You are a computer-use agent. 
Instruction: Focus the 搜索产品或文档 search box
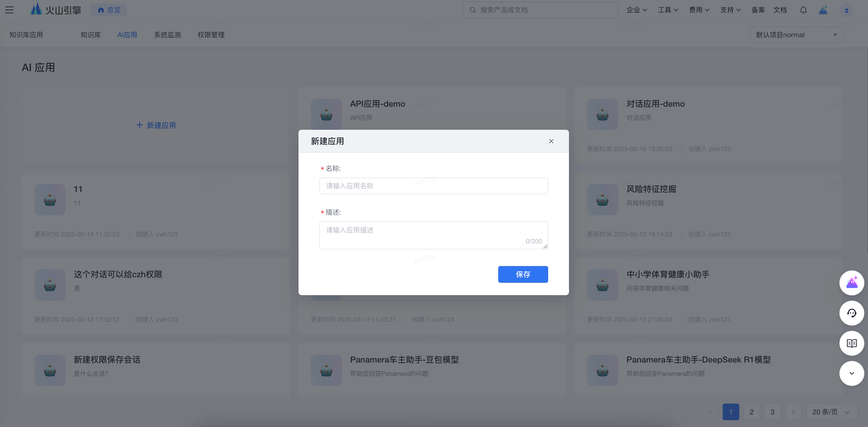coord(540,10)
